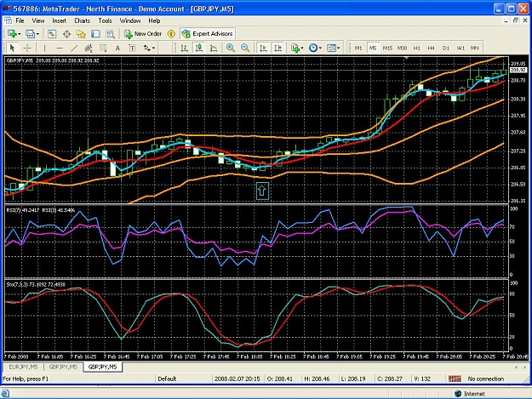Viewport: 532px width, 399px height.
Task: Select the Draw Trendline tool
Action: (x=74, y=48)
